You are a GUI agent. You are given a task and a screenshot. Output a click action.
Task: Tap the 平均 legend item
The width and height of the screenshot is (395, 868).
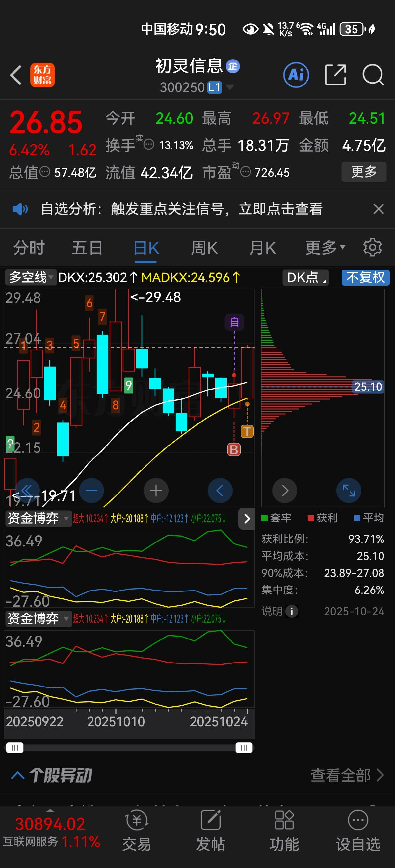(x=369, y=518)
